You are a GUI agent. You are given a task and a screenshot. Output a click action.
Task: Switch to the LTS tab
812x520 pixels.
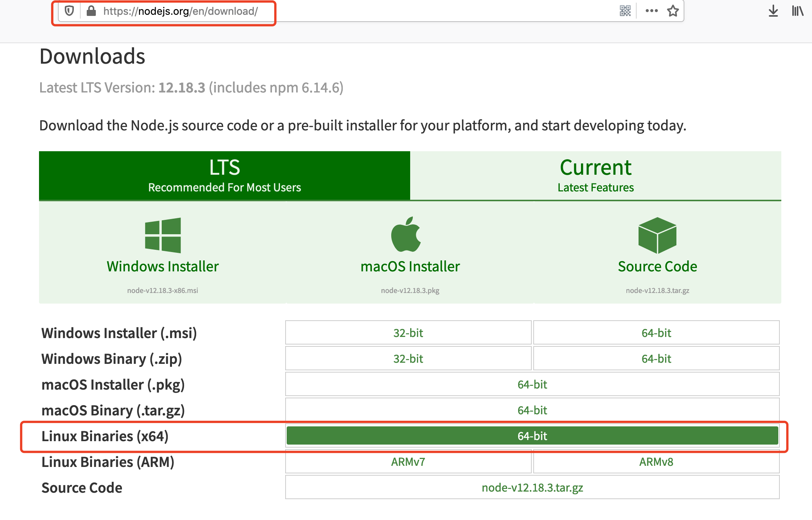225,175
